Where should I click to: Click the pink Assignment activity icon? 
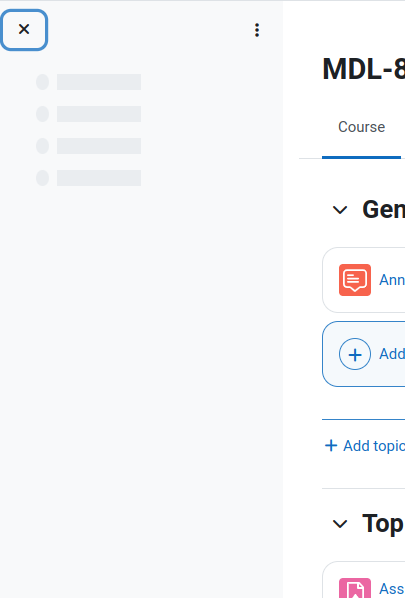[355, 588]
